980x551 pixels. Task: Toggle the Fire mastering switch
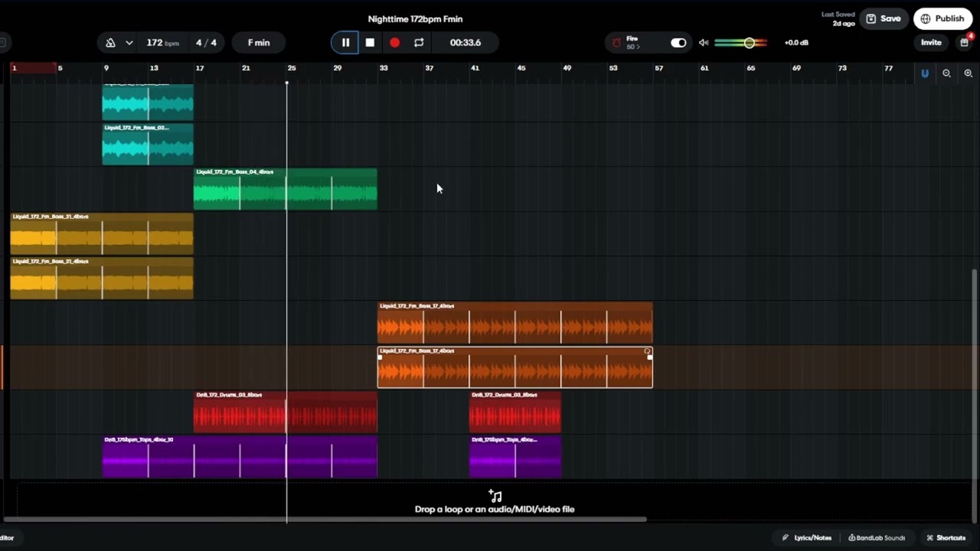678,43
